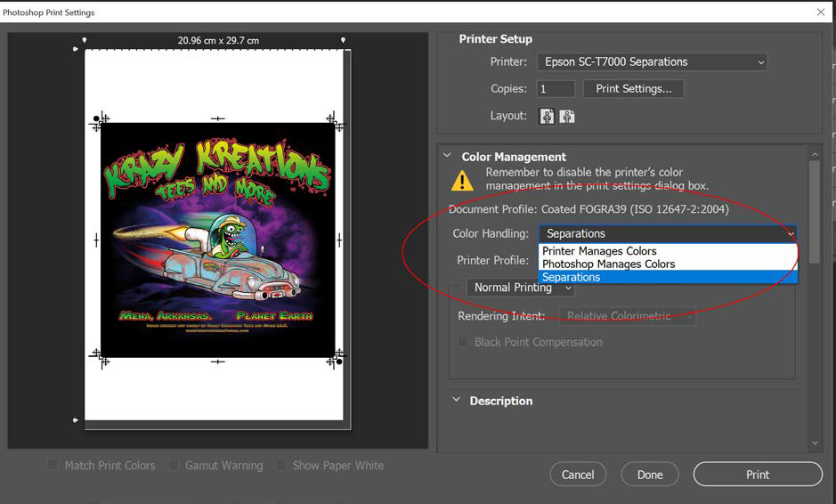The height and width of the screenshot is (504, 836).
Task: Click the top-right margin handle on preview
Action: tap(343, 40)
